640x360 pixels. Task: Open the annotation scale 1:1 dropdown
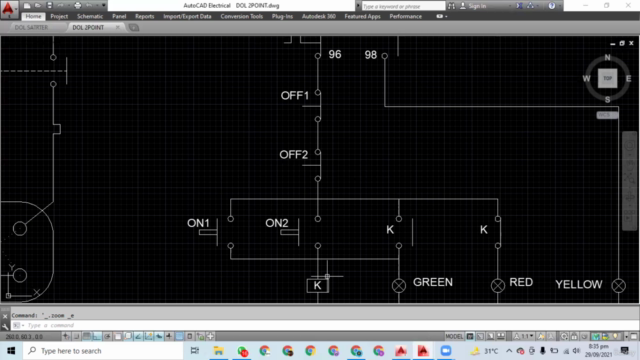tap(523, 336)
